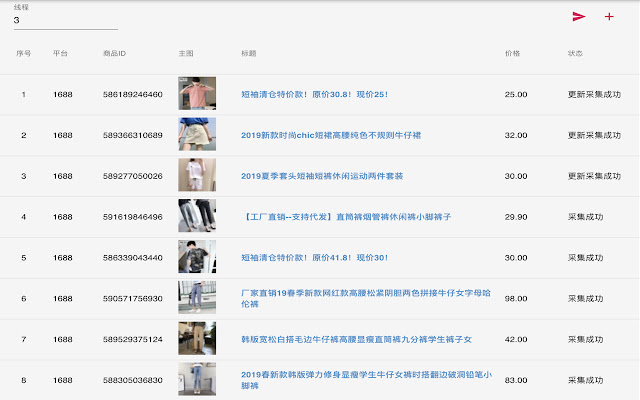Viewport: 640px width, 400px height.
Task: Open link 厂家直销19春季新款网红款高腰松紧
Action: pyautogui.click(x=366, y=298)
